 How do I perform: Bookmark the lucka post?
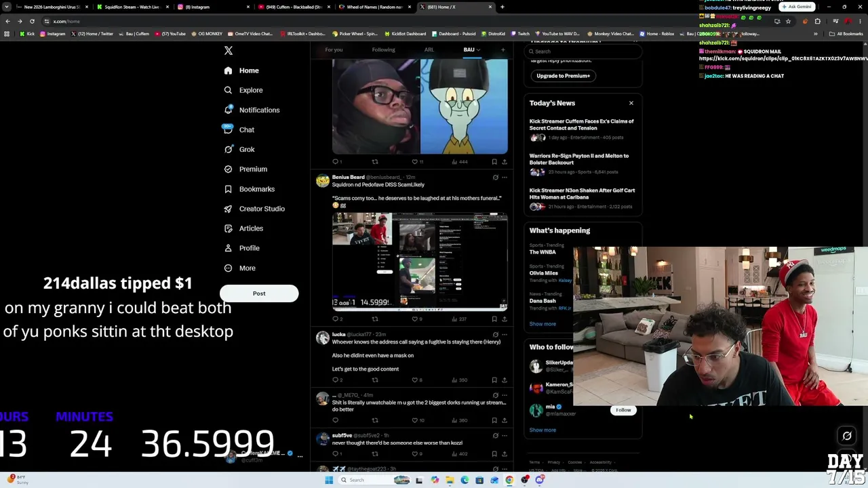[x=494, y=380]
